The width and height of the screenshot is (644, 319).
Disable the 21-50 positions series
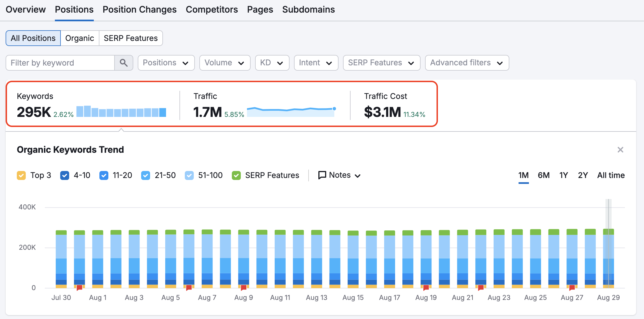146,175
